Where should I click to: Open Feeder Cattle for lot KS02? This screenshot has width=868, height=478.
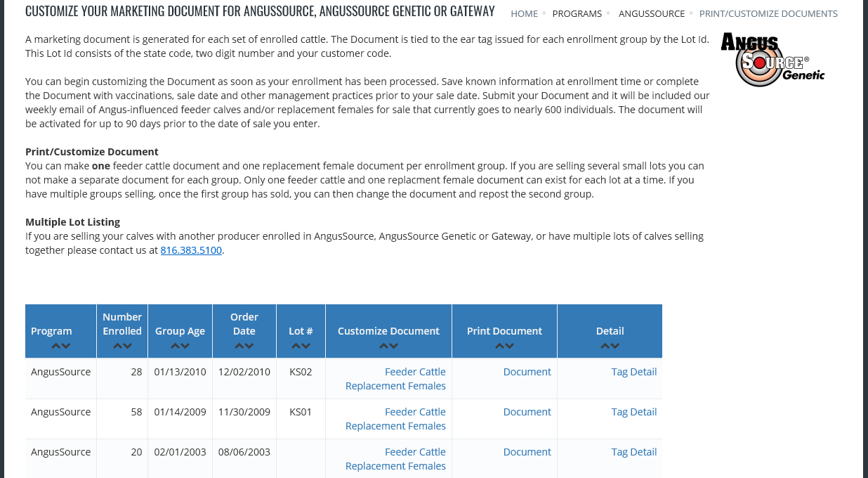point(415,372)
